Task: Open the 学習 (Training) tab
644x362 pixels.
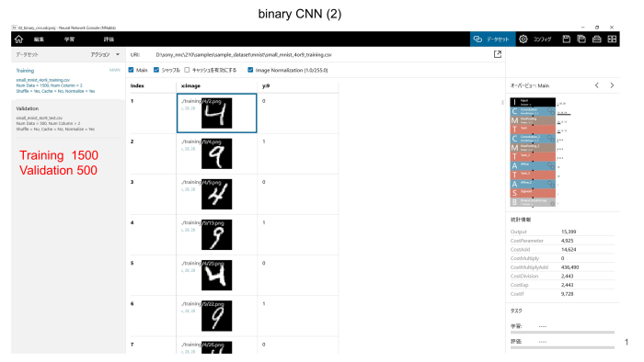Action: pos(69,40)
